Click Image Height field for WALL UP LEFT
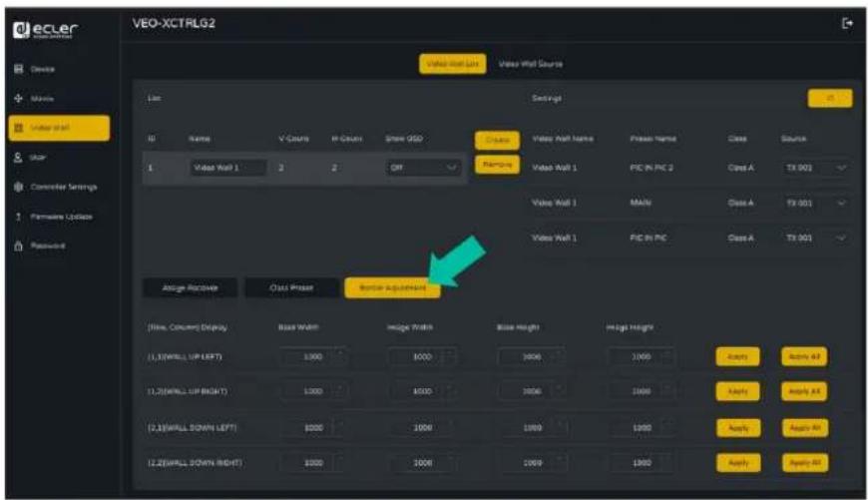868x500 pixels. pyautogui.click(x=643, y=357)
